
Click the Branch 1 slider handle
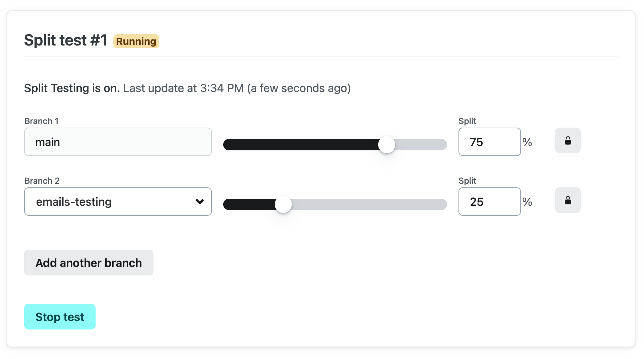pos(387,145)
